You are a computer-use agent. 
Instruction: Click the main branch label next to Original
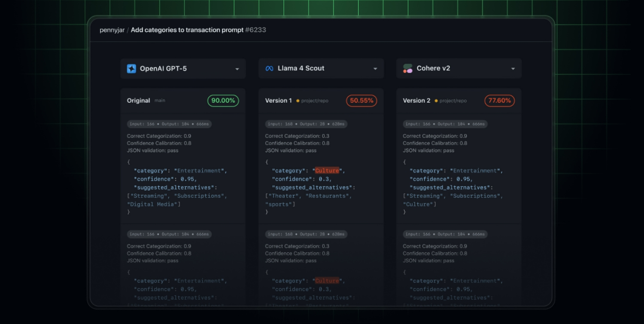160,101
